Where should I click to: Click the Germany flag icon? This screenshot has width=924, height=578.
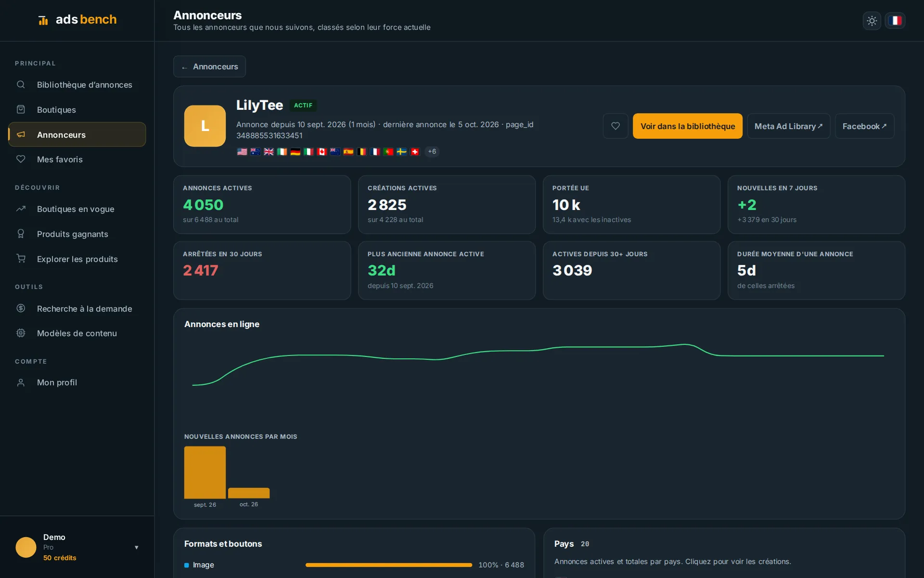(x=295, y=152)
